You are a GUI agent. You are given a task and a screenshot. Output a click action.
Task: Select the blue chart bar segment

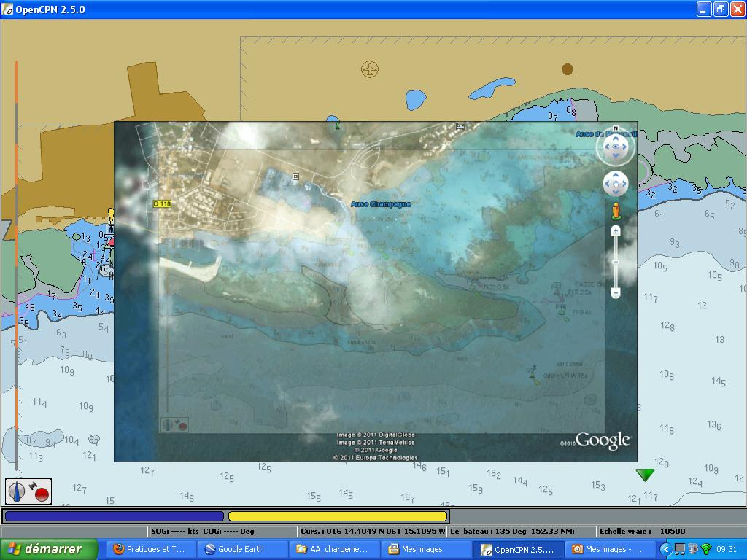click(x=114, y=516)
